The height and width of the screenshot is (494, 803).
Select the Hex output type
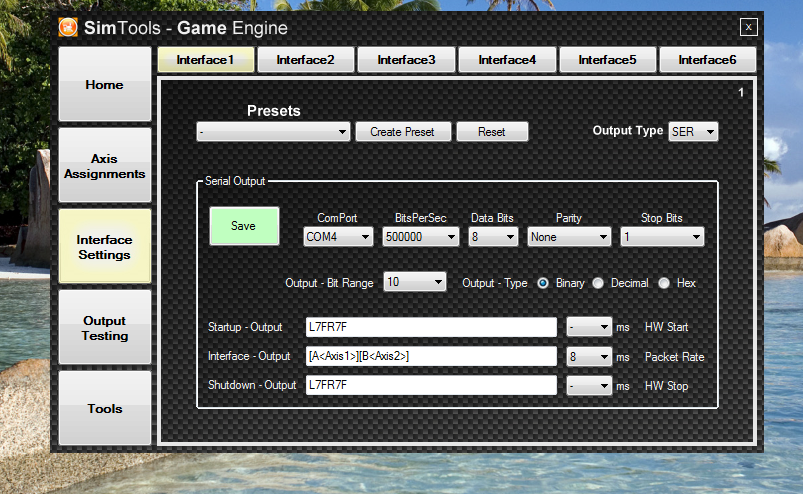[x=664, y=283]
